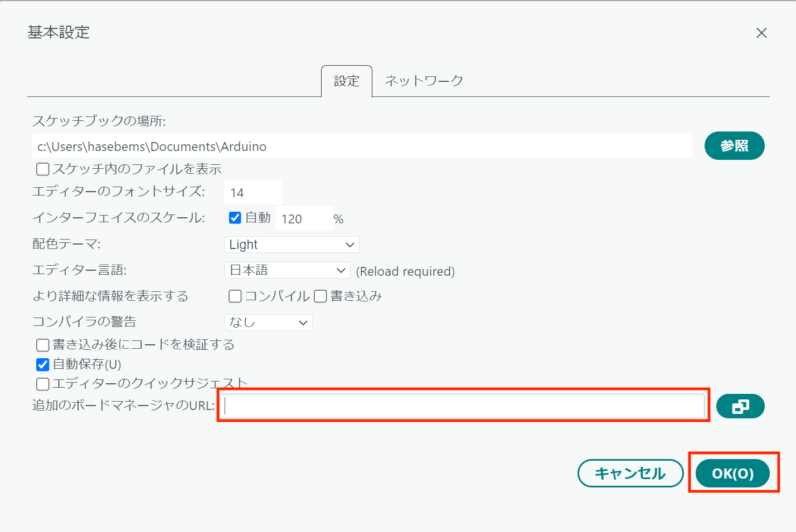Click the キャンセル button
This screenshot has height=532, width=796.
tap(630, 474)
